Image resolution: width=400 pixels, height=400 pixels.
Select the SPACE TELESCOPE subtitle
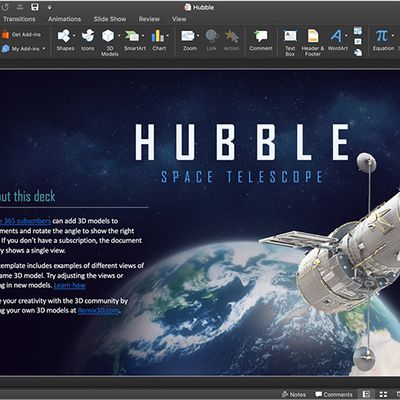[x=242, y=177]
